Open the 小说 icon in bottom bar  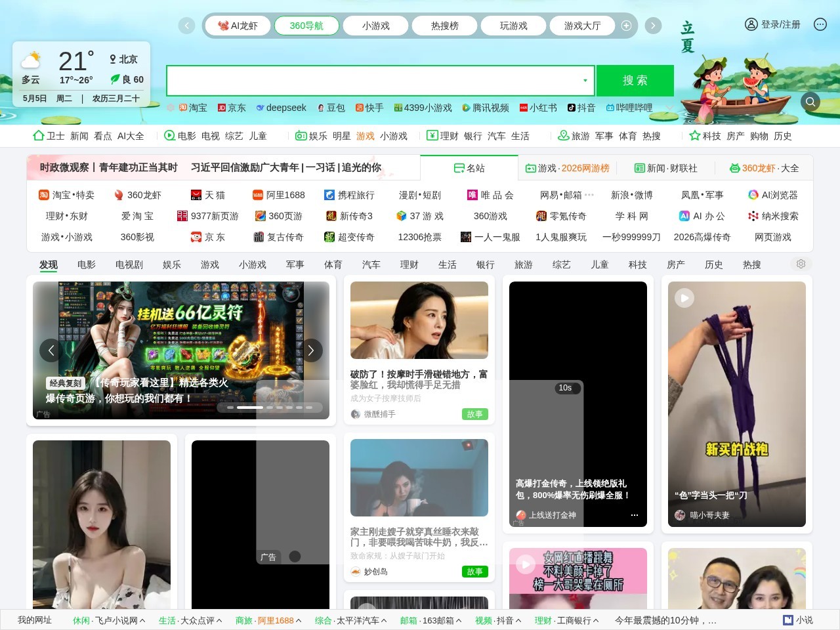(x=788, y=620)
